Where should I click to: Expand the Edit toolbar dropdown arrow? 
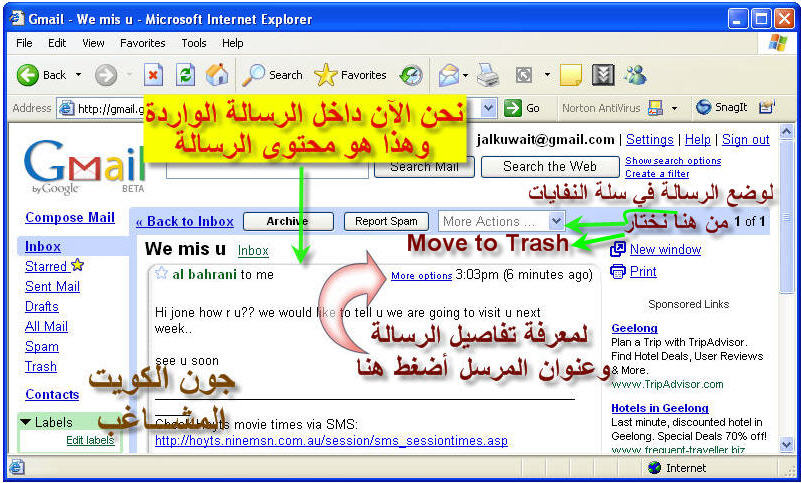pyautogui.click(x=547, y=75)
